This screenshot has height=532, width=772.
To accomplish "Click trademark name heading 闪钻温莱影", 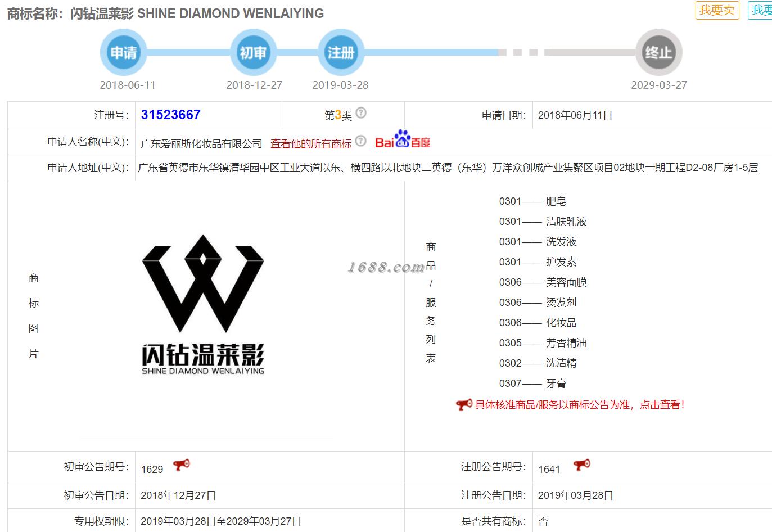I will pos(102,13).
